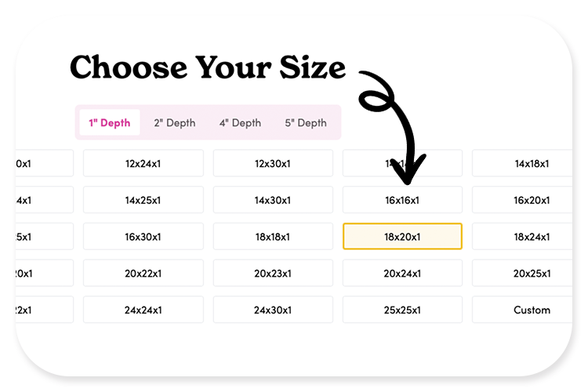This screenshot has width=588, height=392.
Task: Switch to the 2" Depth tab
Action: (x=175, y=122)
